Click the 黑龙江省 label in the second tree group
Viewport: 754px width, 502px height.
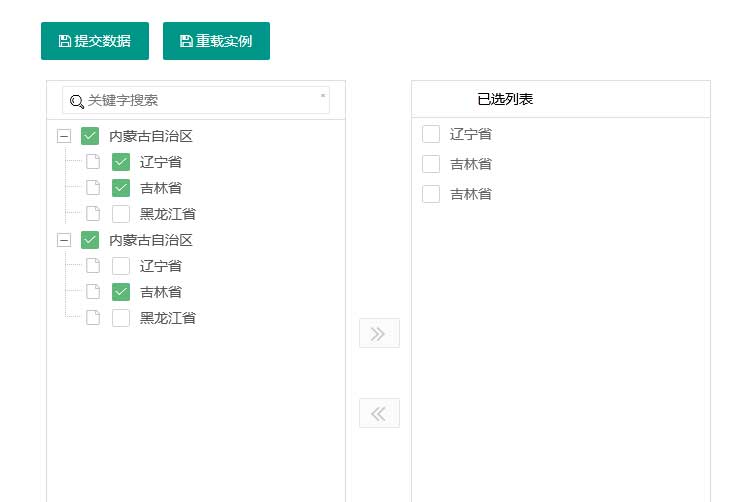(x=168, y=318)
